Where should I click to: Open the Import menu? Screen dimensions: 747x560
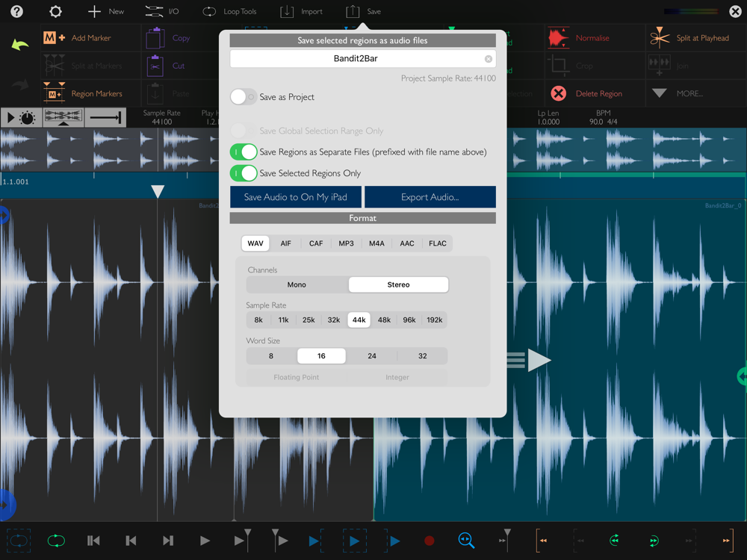[301, 11]
